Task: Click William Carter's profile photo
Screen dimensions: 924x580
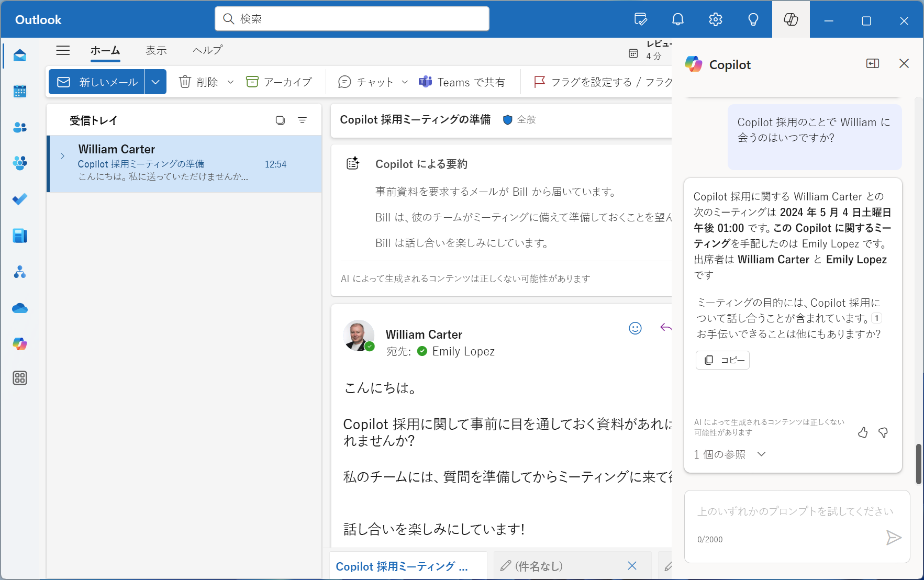Action: tap(359, 336)
